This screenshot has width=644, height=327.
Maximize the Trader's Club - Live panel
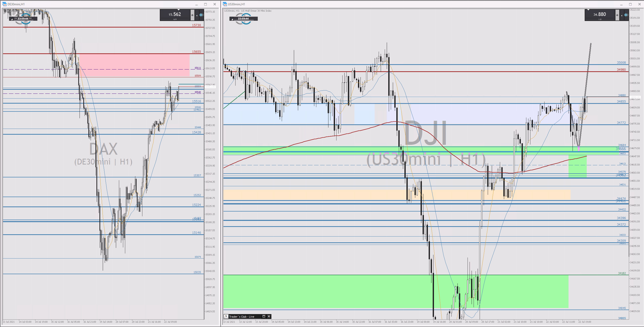pyautogui.click(x=264, y=316)
